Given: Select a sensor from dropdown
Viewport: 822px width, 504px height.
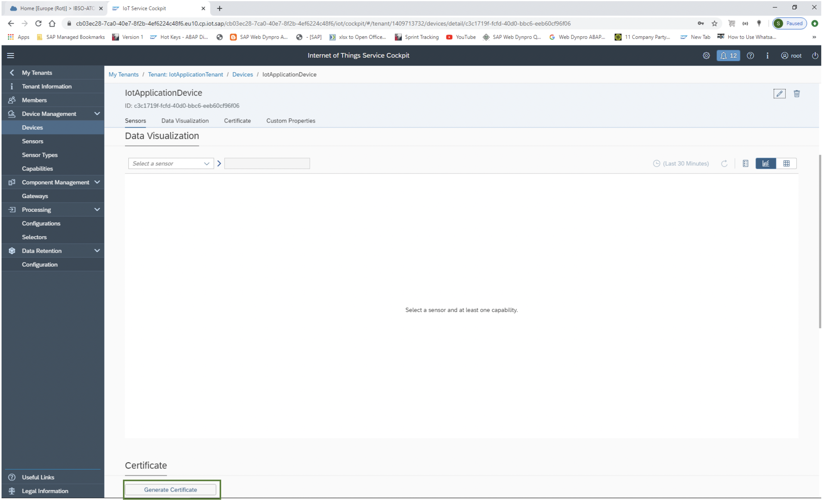Looking at the screenshot, I should pos(170,163).
